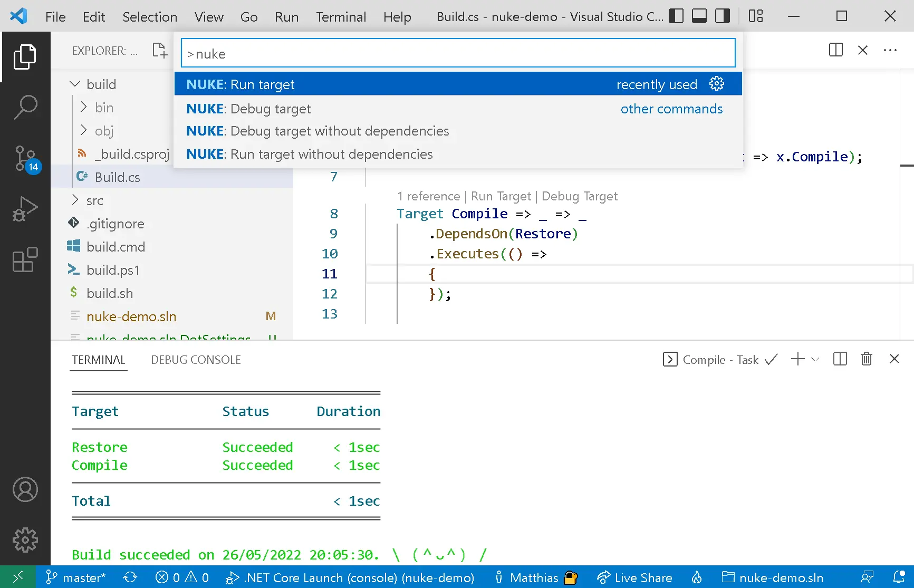Open the Search view
914x588 pixels.
coord(25,107)
